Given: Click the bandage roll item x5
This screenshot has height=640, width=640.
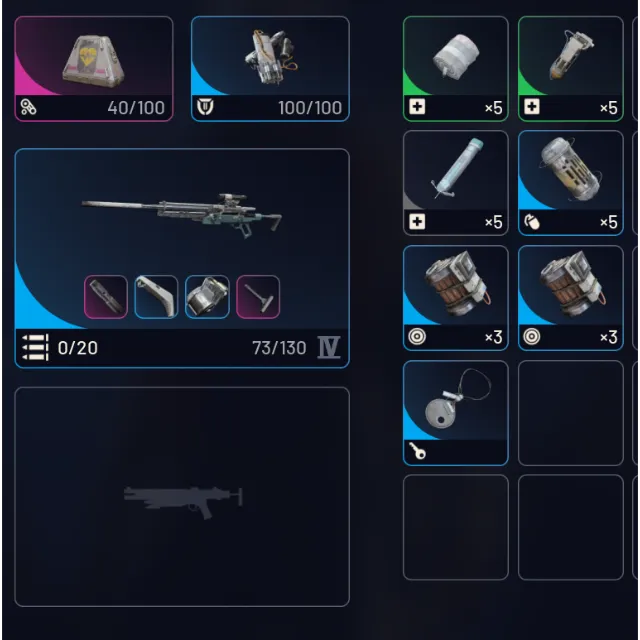Looking at the screenshot, I should 456,69.
